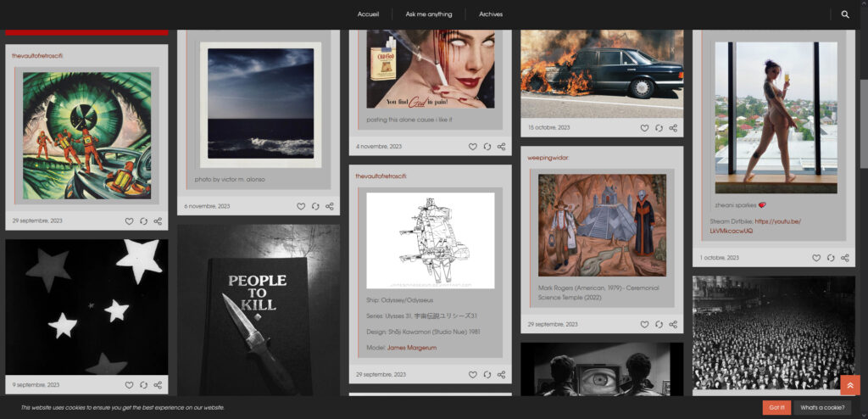868x419 pixels.
Task: Share the Ceremonial Science Temple post
Action: coord(672,324)
